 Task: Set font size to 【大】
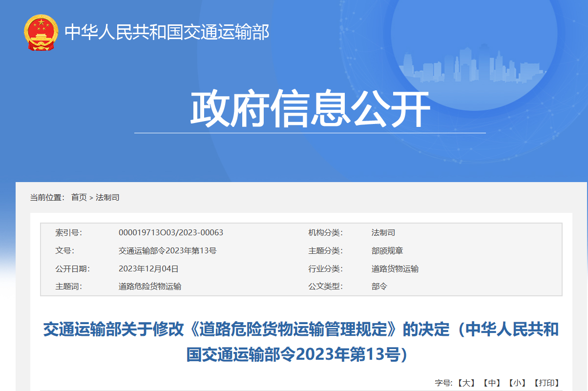click(466, 383)
